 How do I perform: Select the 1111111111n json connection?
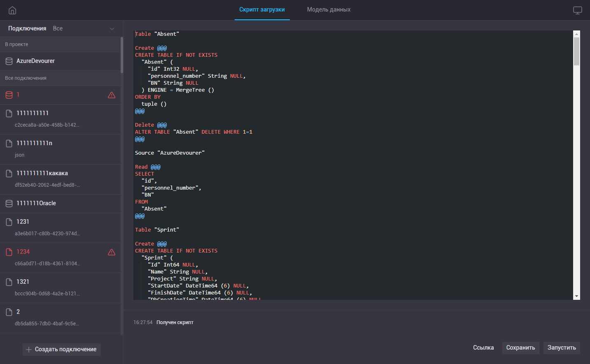(60, 149)
